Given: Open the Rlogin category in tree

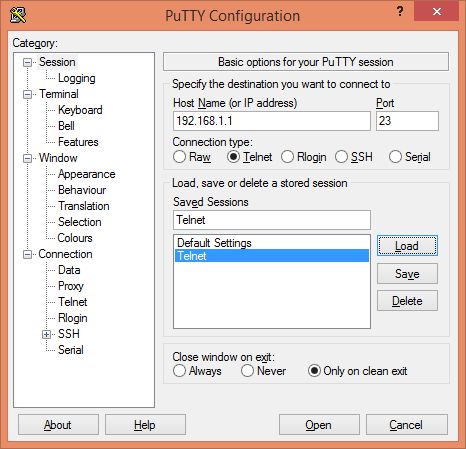Looking at the screenshot, I should (x=72, y=318).
